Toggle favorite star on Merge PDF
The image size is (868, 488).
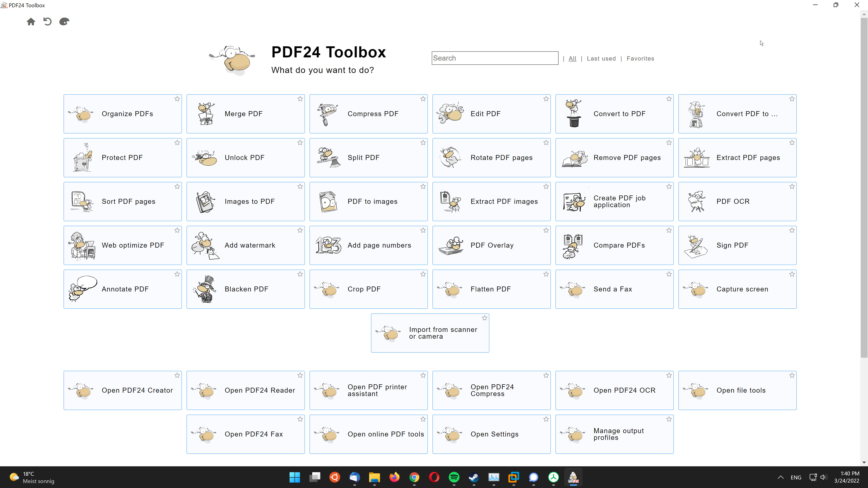300,99
